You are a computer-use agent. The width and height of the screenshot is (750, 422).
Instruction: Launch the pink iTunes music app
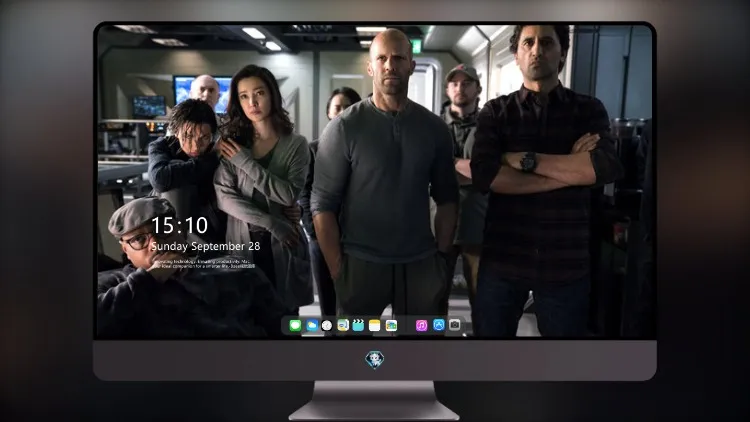421,325
